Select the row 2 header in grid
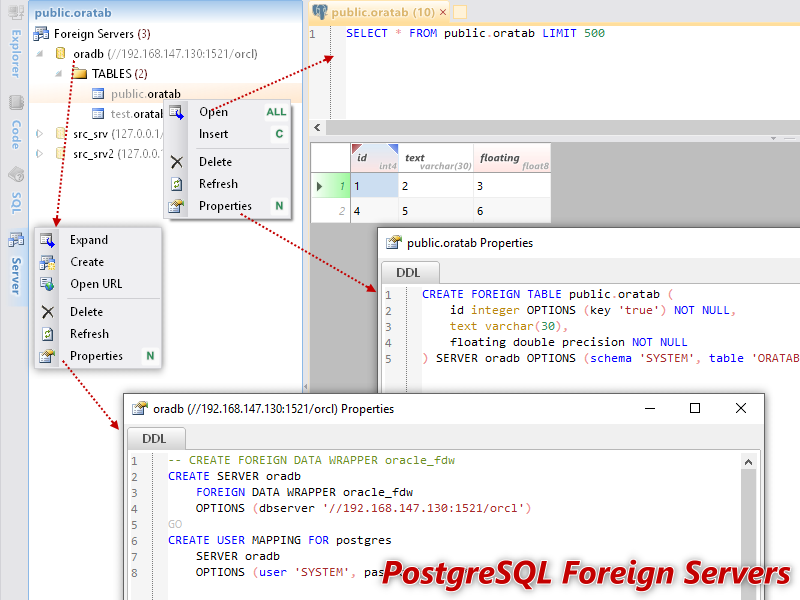This screenshot has width=800, height=600. click(331, 211)
